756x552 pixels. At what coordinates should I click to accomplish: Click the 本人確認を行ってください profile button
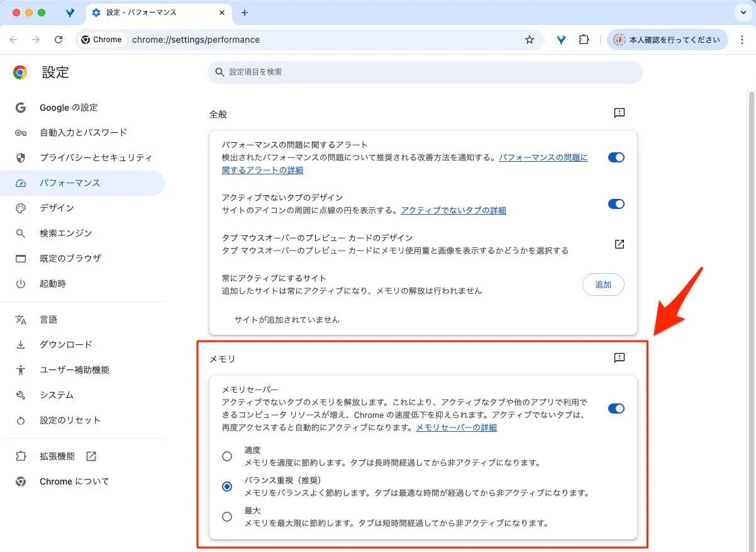click(x=667, y=40)
